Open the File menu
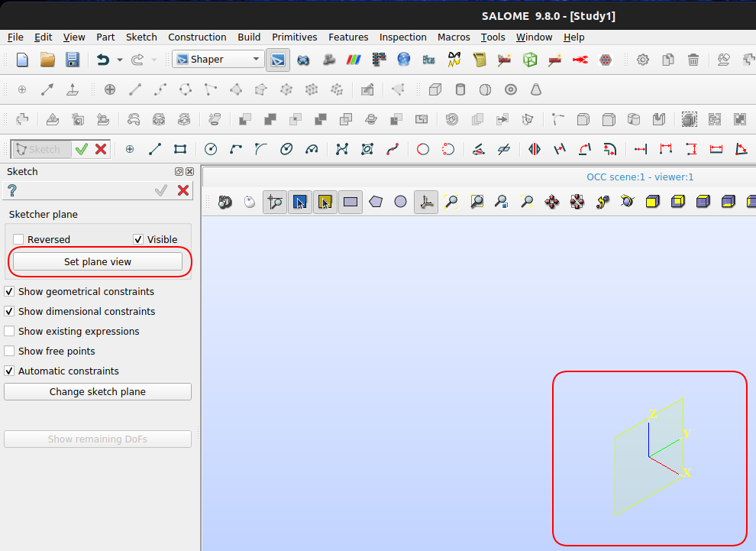Screen dimensions: 756x551 pyautogui.click(x=15, y=37)
